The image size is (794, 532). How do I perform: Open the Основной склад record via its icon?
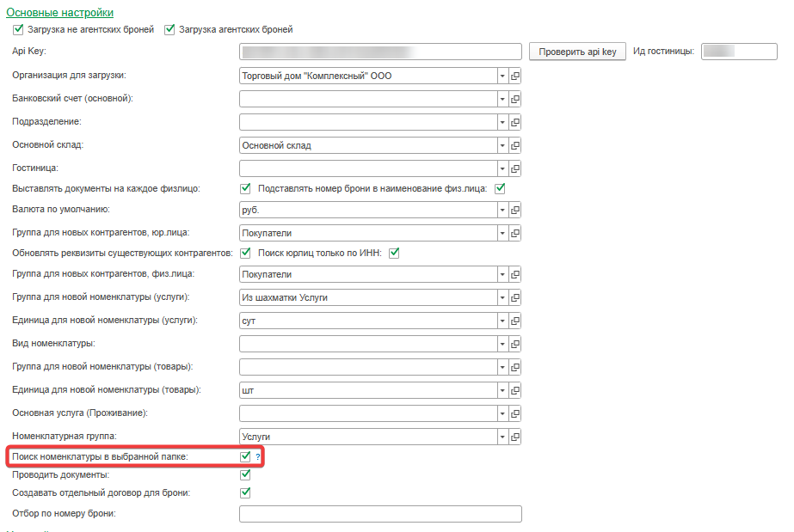point(516,145)
